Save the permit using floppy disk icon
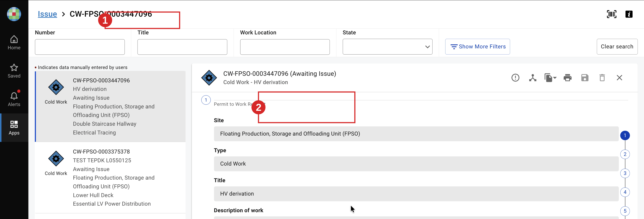The image size is (644, 219). click(x=585, y=78)
